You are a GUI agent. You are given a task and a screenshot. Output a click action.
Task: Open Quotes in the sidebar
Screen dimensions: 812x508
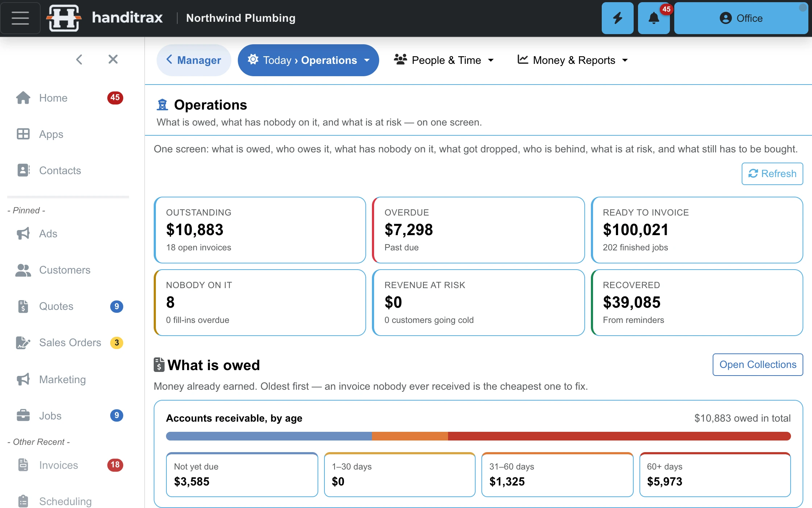(69, 306)
